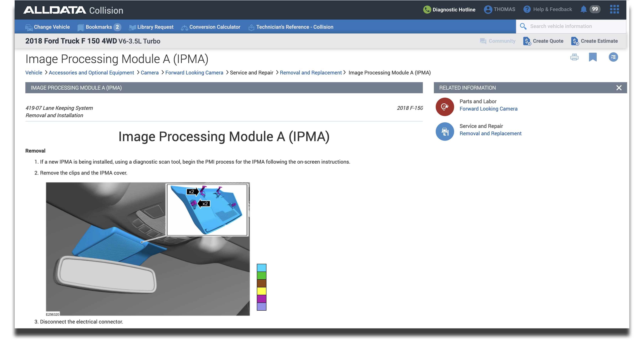This screenshot has width=644, height=344.
Task: Open the Conversion Calculator
Action: click(x=211, y=27)
